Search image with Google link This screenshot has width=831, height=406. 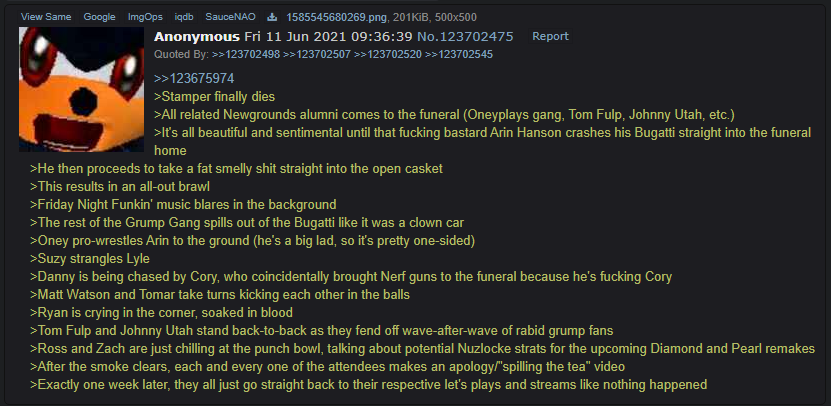[x=99, y=17]
